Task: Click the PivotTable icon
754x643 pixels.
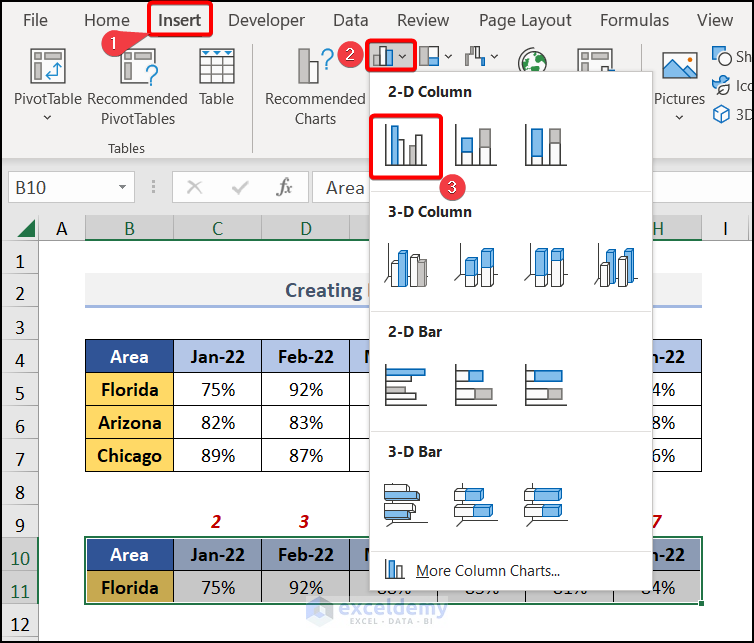Action: pos(48,66)
